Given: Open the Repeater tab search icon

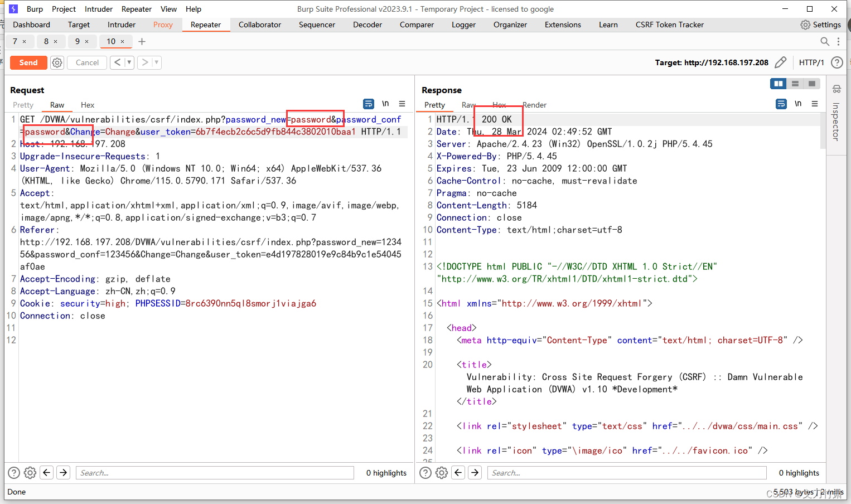Looking at the screenshot, I should pos(825,41).
